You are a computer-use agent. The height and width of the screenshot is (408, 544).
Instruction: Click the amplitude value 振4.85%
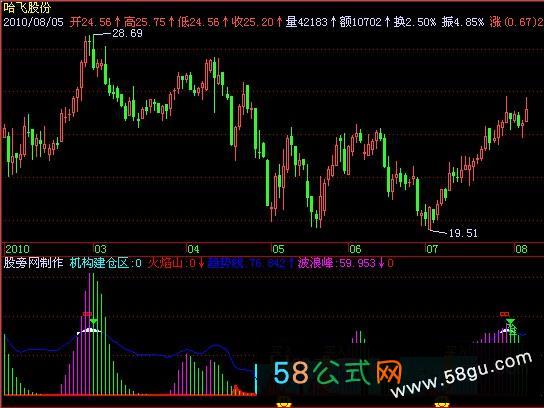point(463,22)
